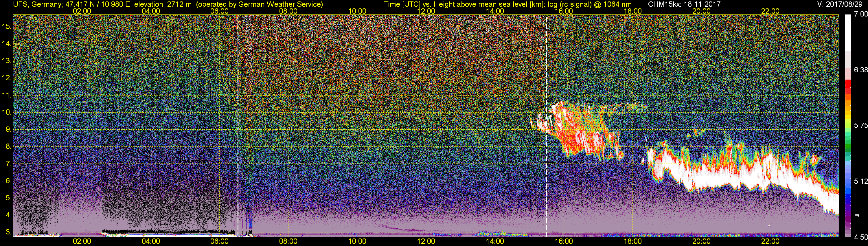The width and height of the screenshot is (868, 246).
Task: Click the 12:00 label on the lower time axis
Action: tap(426, 241)
